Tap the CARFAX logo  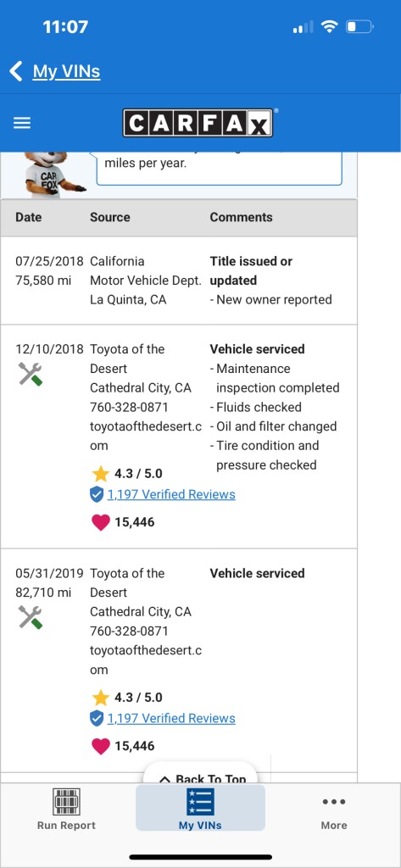198,123
